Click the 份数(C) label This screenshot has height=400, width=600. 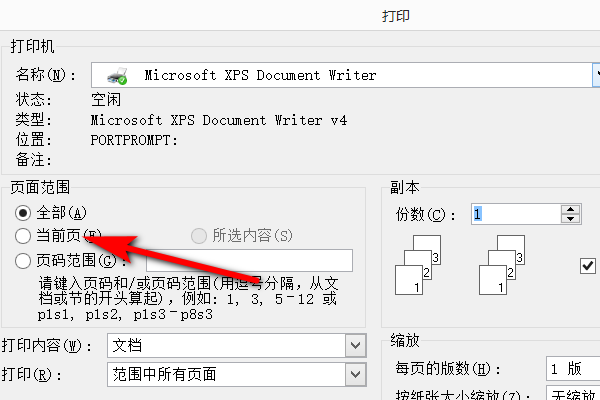click(426, 214)
